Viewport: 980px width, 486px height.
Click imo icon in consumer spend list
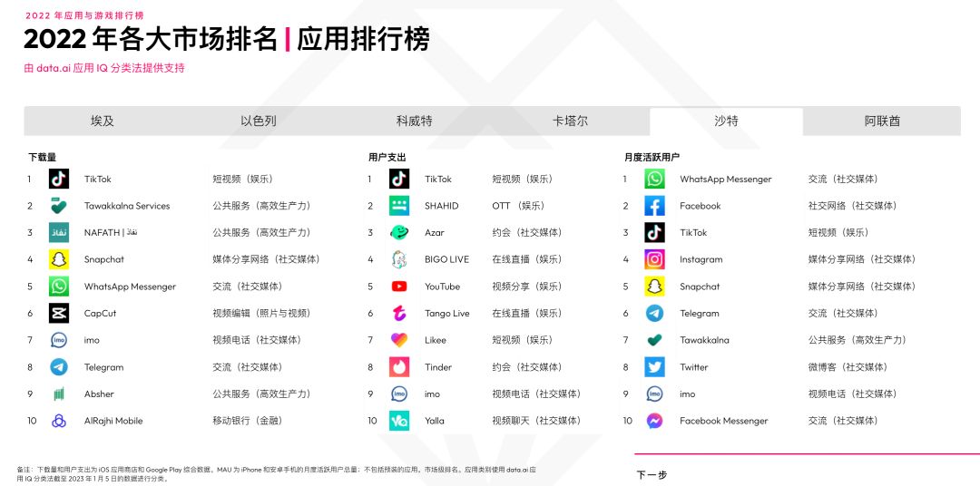click(399, 394)
